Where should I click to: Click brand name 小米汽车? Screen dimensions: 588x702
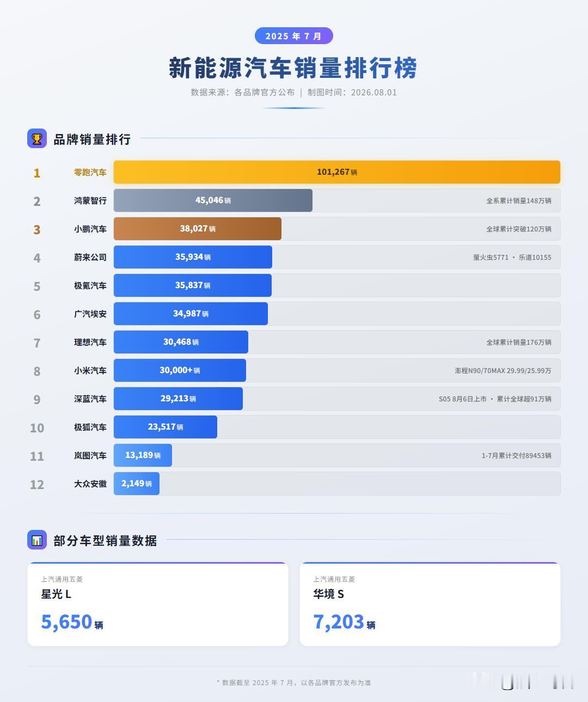(90, 370)
